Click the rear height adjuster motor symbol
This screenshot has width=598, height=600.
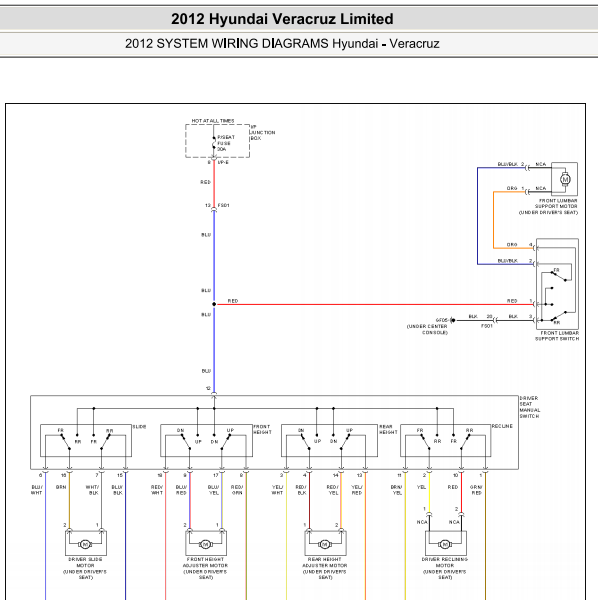click(325, 544)
